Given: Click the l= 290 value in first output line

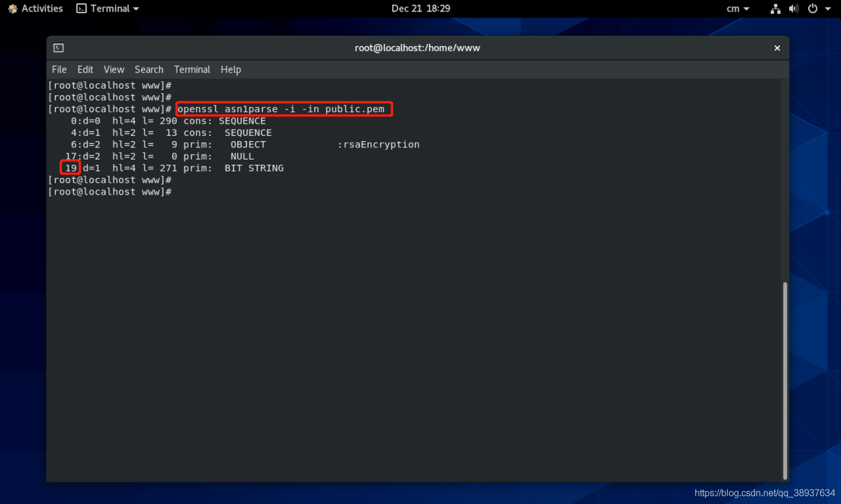Looking at the screenshot, I should tap(160, 121).
